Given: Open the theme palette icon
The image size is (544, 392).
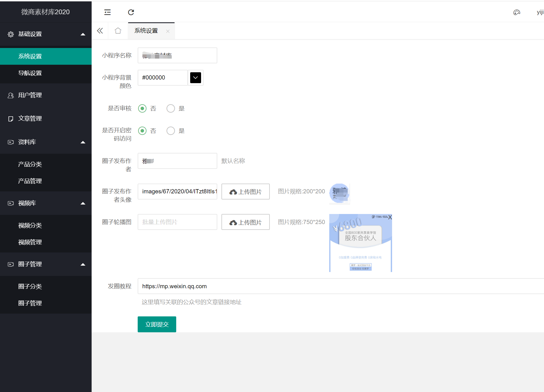Looking at the screenshot, I should [517, 12].
